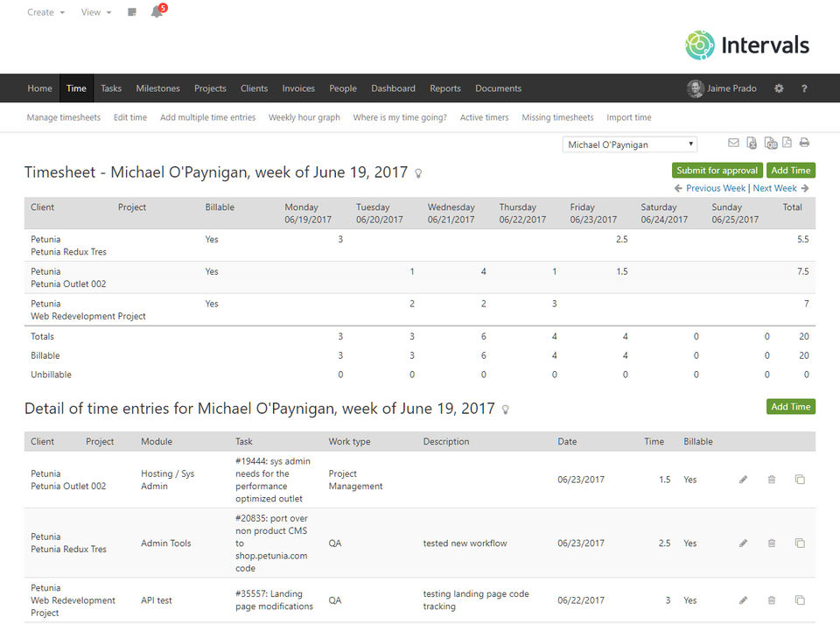Export the timesheet to Excel
Viewport: 840px width, 624px height.
752,143
